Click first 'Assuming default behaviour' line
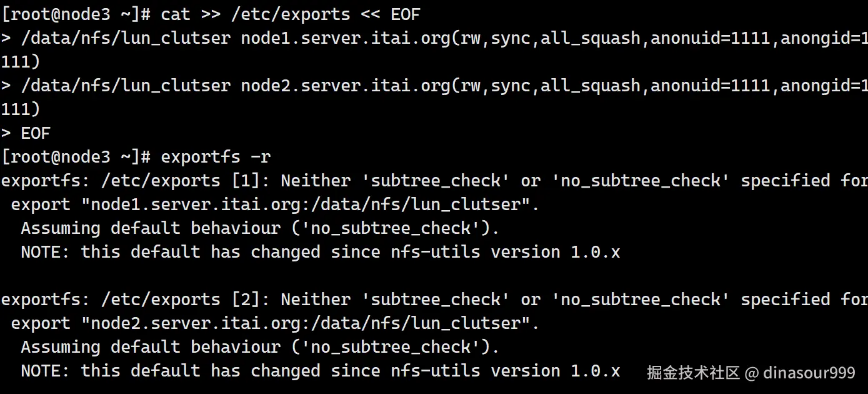 [260, 228]
